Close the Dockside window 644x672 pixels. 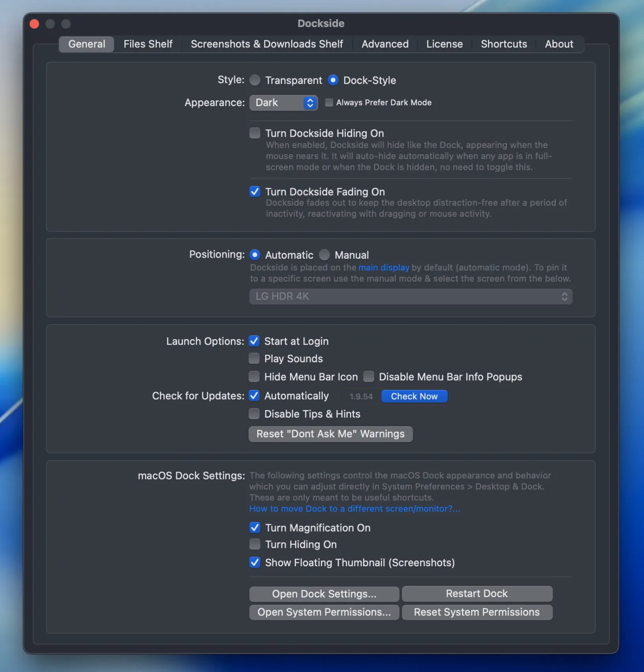[34, 24]
